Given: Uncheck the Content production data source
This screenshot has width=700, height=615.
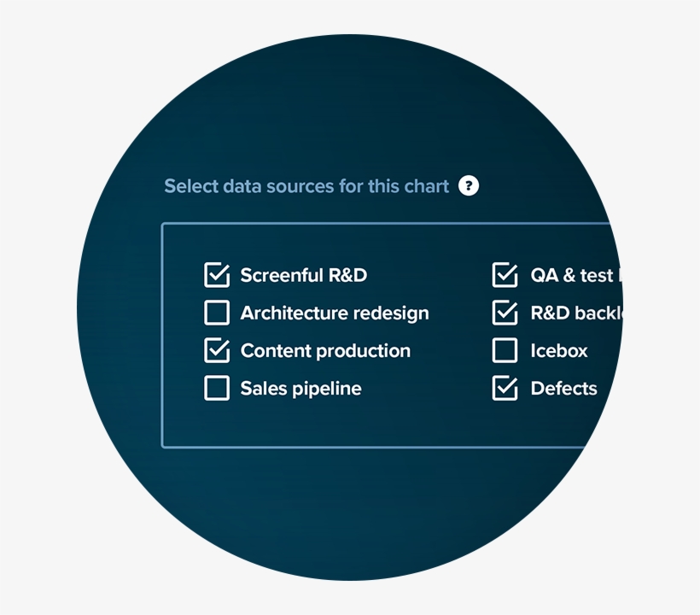Looking at the screenshot, I should 216,350.
